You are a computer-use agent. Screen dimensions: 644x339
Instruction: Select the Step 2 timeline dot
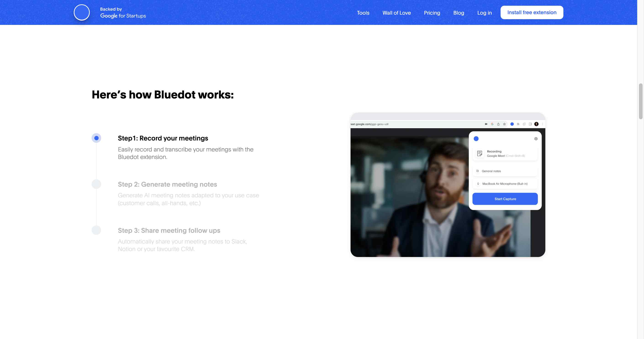(96, 184)
